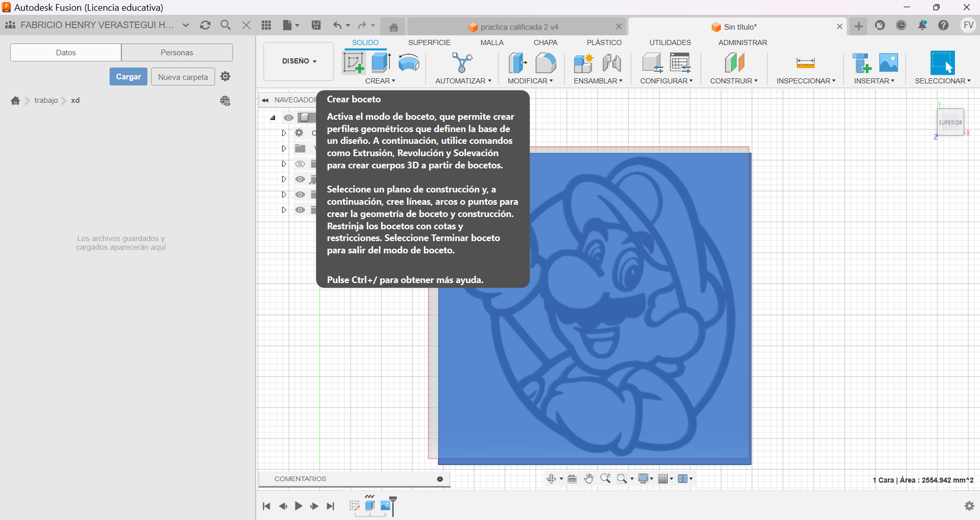Screen dimensions: 980x520
Task: Open the DISEÑO workspace dropdown
Action: click(299, 61)
